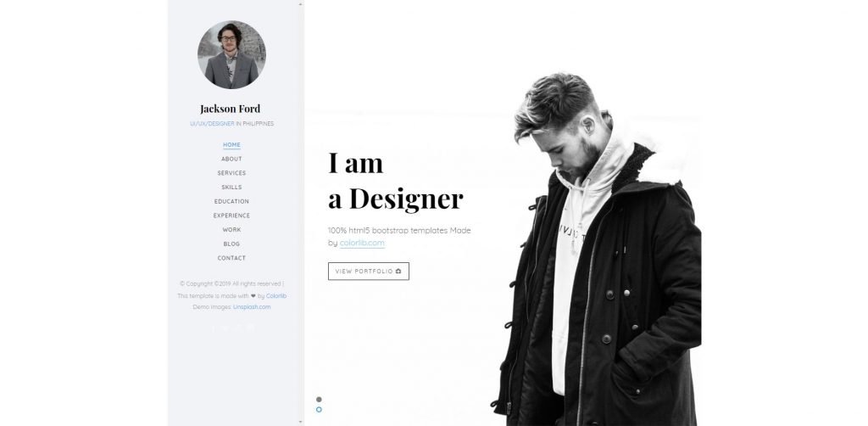
Task: Navigate to SERVICES in the sidebar
Action: coord(231,173)
